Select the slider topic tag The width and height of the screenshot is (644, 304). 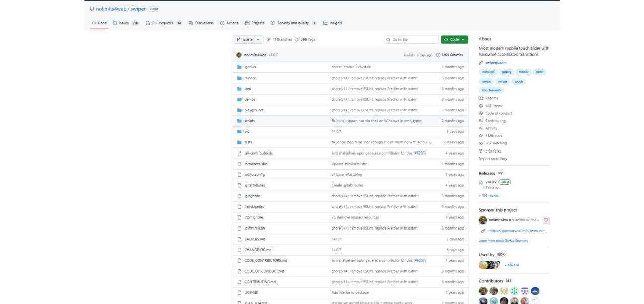(x=540, y=72)
